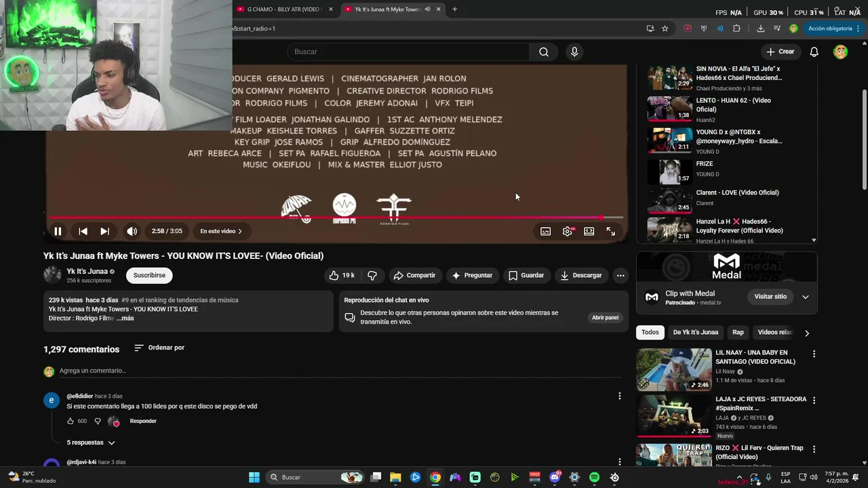Open Yk It's Junaa channel avatar

coord(52,274)
